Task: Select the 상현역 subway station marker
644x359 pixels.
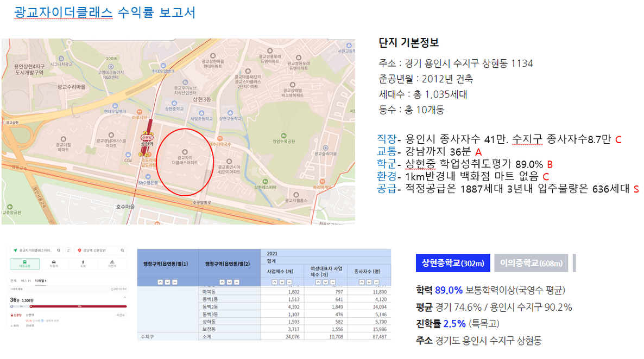Action: tap(147, 137)
